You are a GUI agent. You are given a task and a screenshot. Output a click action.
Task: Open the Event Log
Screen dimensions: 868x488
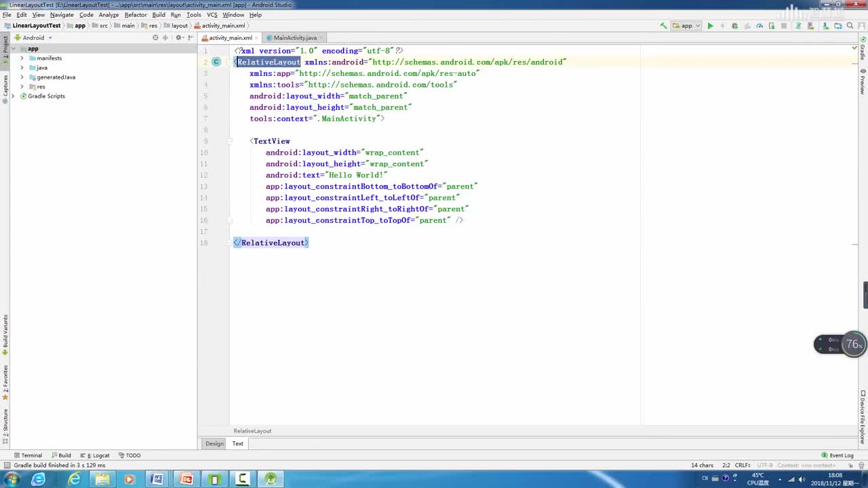837,455
